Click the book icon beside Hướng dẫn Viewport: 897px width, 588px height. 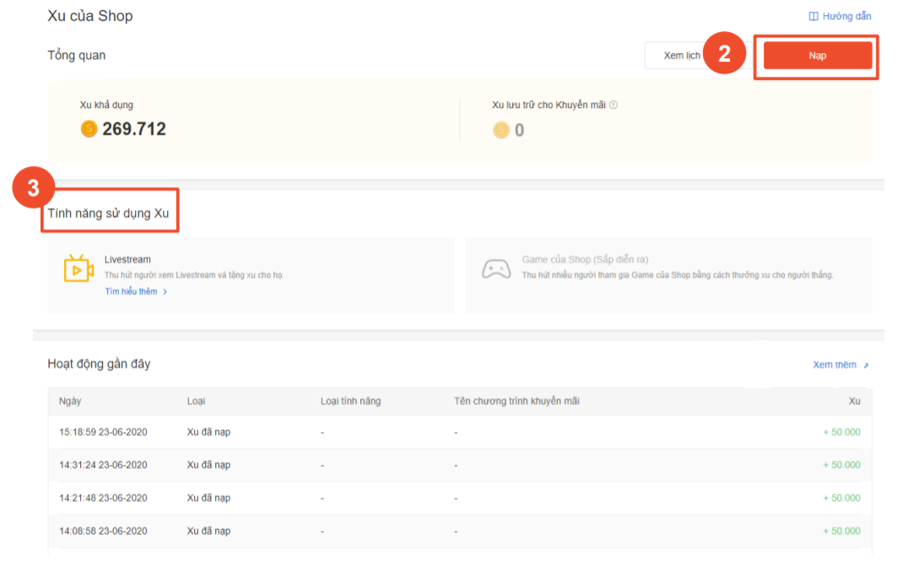point(813,16)
